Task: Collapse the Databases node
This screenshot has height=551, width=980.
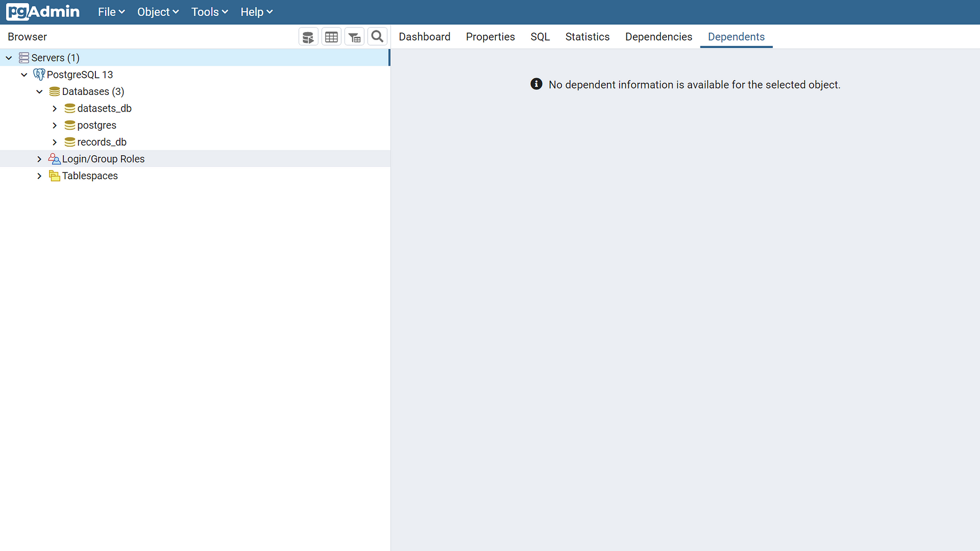Action: pos(39,92)
